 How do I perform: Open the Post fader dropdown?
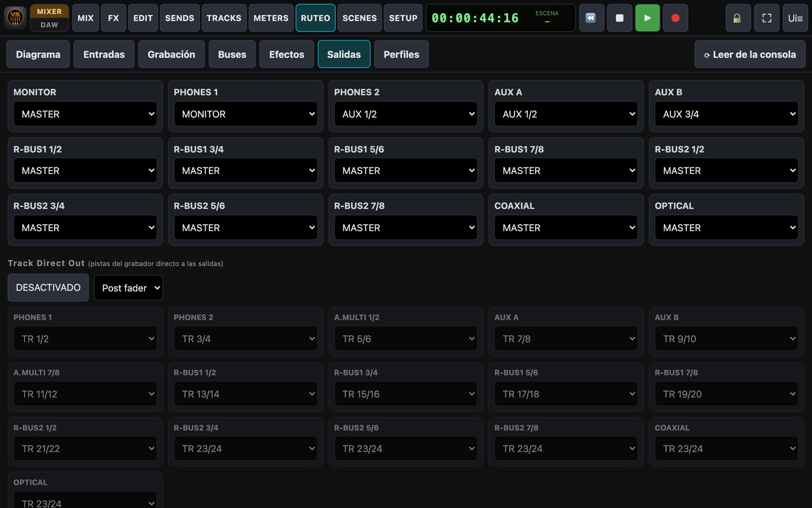[128, 288]
